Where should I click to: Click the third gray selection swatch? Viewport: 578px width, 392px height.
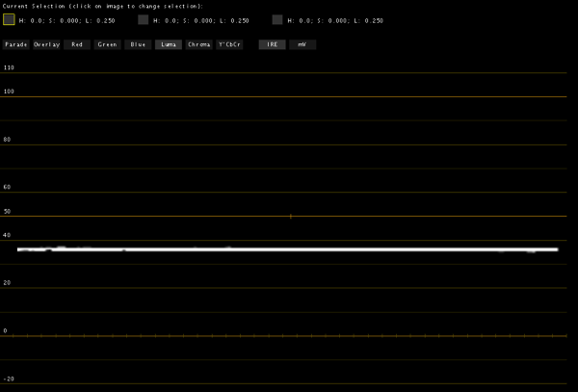point(277,19)
